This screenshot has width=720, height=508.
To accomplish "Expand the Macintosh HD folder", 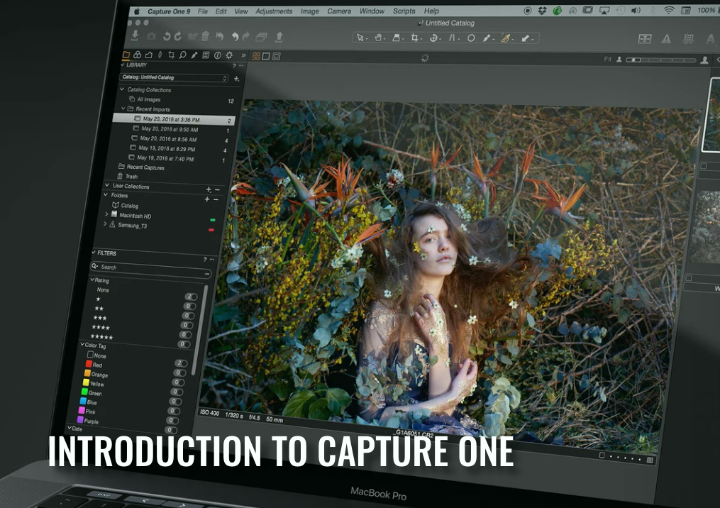I will tap(107, 214).
